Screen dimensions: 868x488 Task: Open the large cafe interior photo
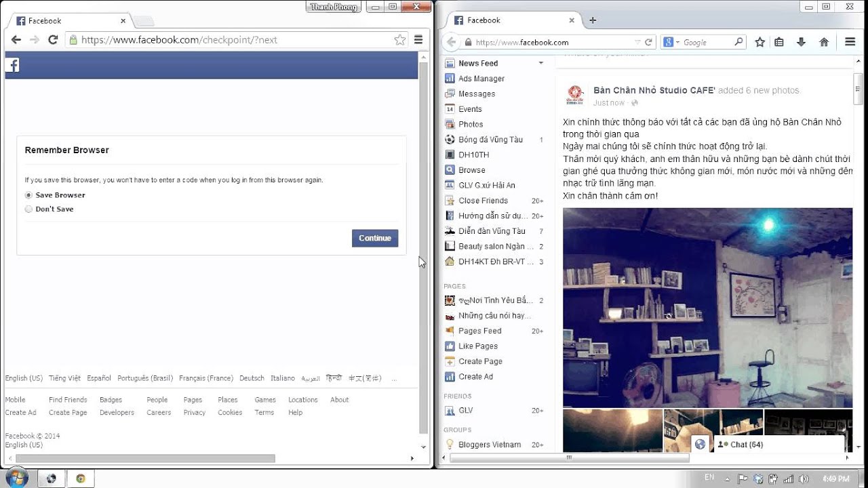click(x=707, y=308)
